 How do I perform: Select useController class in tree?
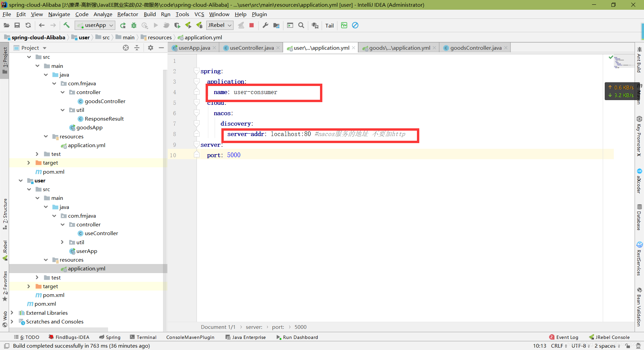pyautogui.click(x=98, y=233)
